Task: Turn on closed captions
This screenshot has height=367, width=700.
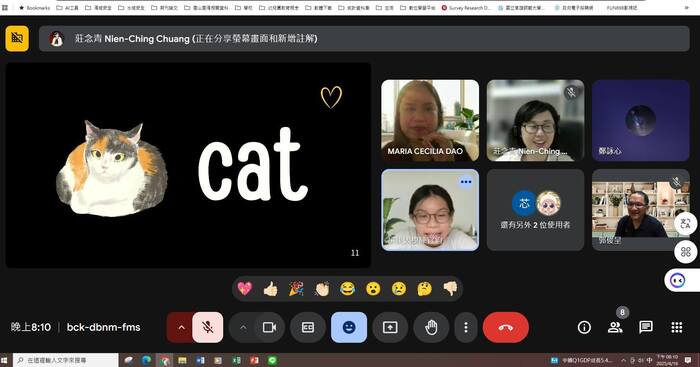Action: pyautogui.click(x=308, y=327)
